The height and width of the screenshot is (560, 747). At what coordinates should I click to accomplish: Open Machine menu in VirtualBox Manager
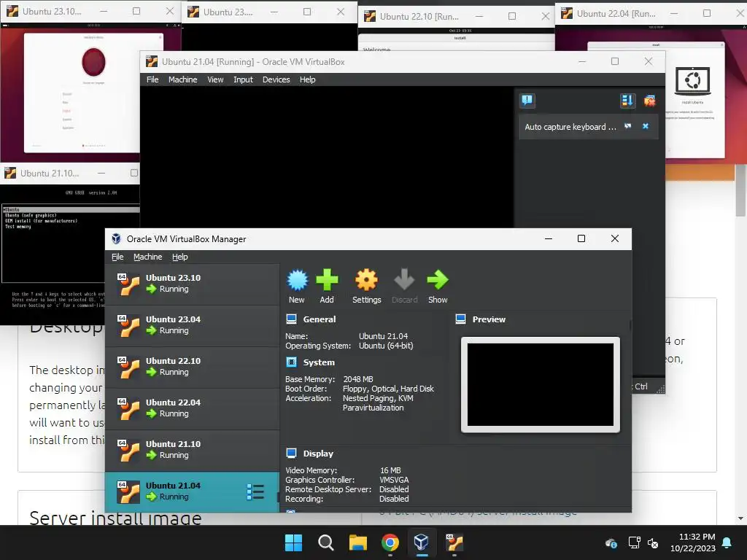(x=147, y=257)
